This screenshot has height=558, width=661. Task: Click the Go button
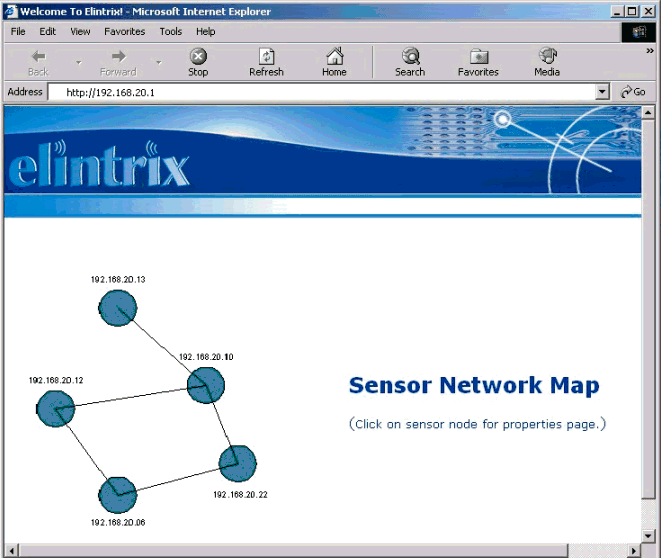(633, 92)
